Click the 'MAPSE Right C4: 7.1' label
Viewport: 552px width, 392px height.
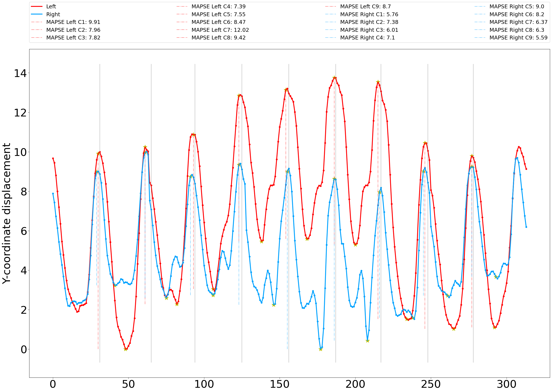[x=367, y=38]
